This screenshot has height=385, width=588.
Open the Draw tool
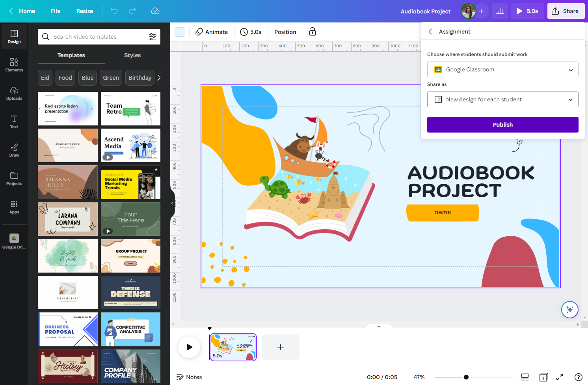(14, 150)
